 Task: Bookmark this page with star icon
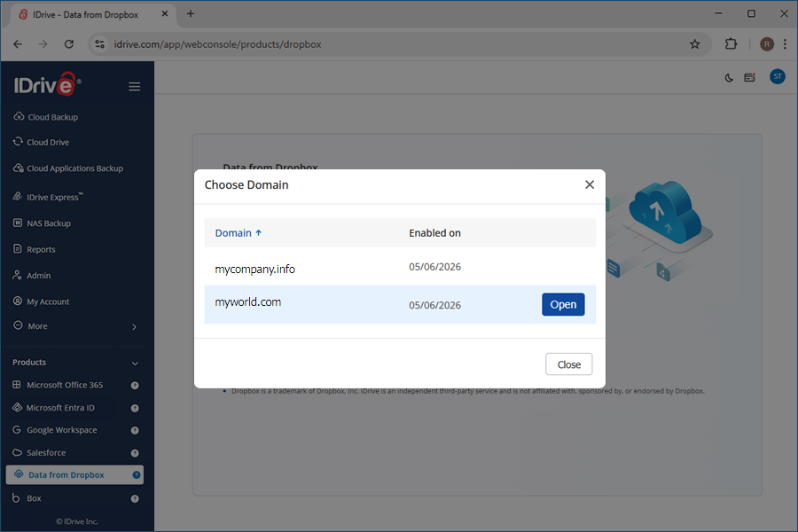pyautogui.click(x=694, y=44)
